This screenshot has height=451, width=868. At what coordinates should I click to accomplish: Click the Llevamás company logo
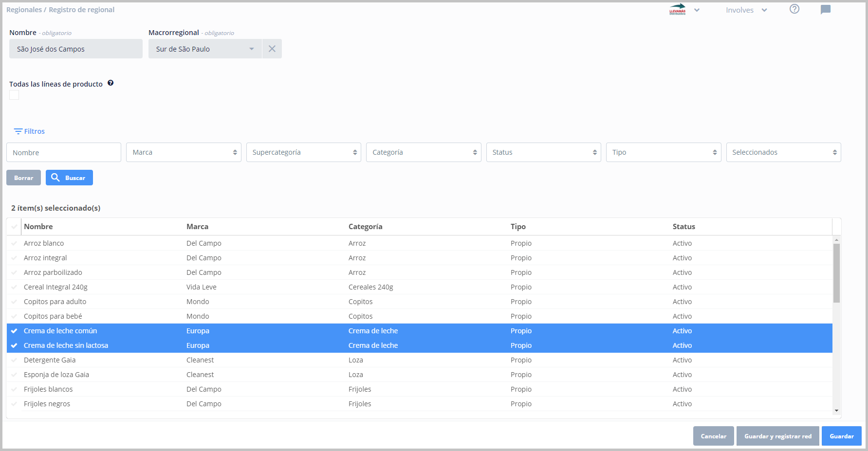pyautogui.click(x=677, y=10)
